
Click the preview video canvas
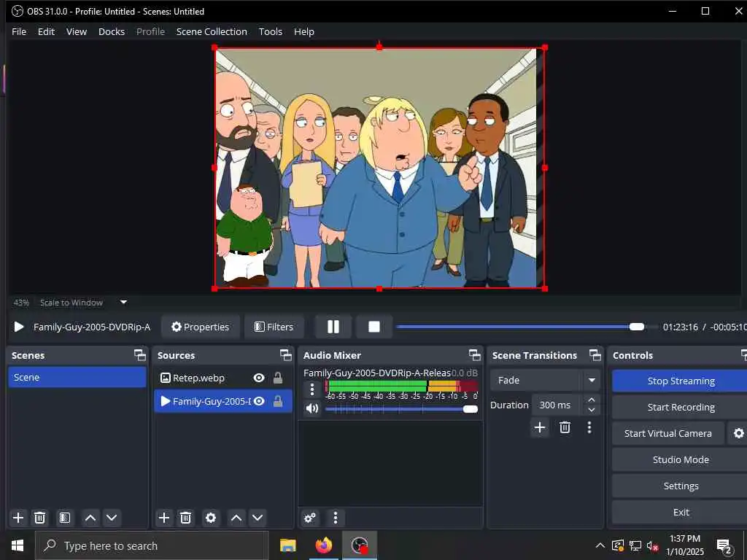click(x=379, y=168)
